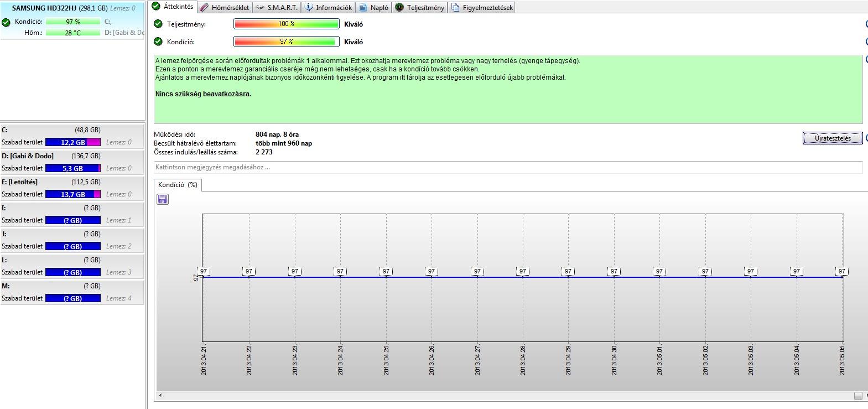Image resolution: width=868 pixels, height=409 pixels.
Task: Click the Kondíció 97 % gauge bar in overview
Action: [x=287, y=42]
